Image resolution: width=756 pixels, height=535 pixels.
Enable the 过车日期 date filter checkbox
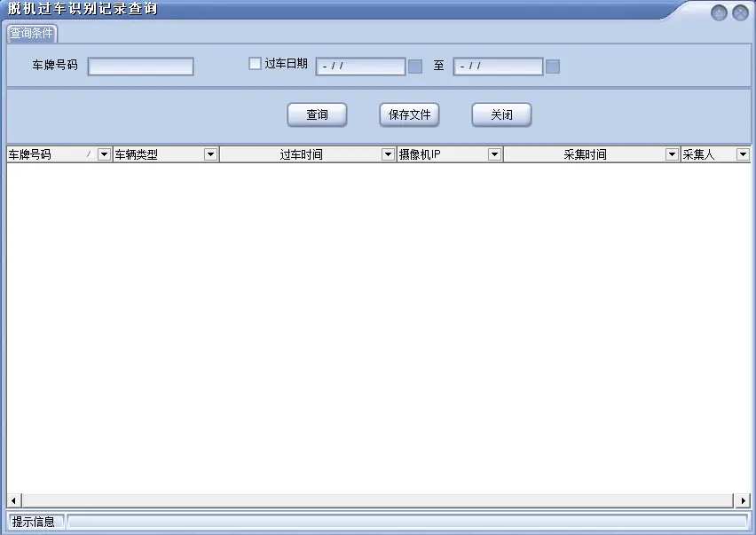coord(255,65)
